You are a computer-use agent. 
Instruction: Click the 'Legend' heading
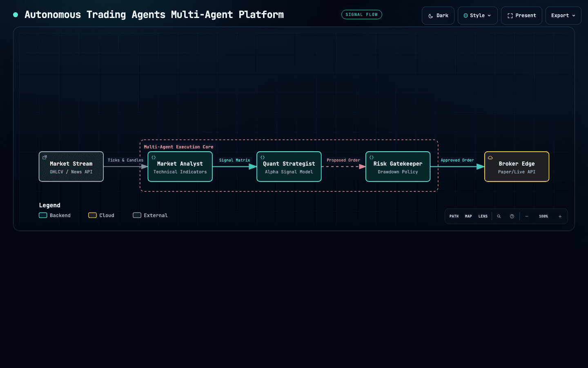(x=49, y=205)
